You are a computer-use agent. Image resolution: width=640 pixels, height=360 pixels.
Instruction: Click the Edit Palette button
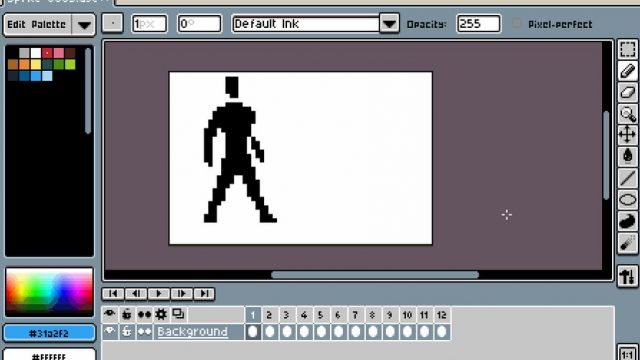(x=37, y=24)
